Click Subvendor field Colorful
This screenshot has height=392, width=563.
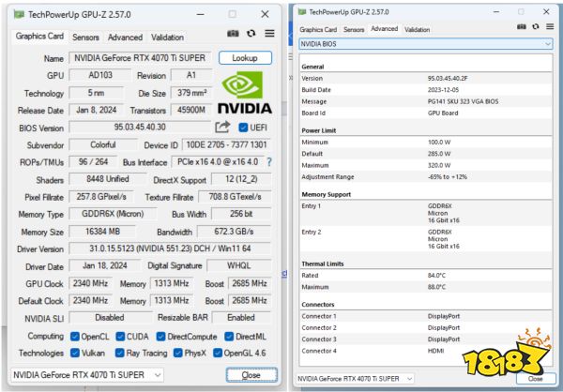pos(103,144)
